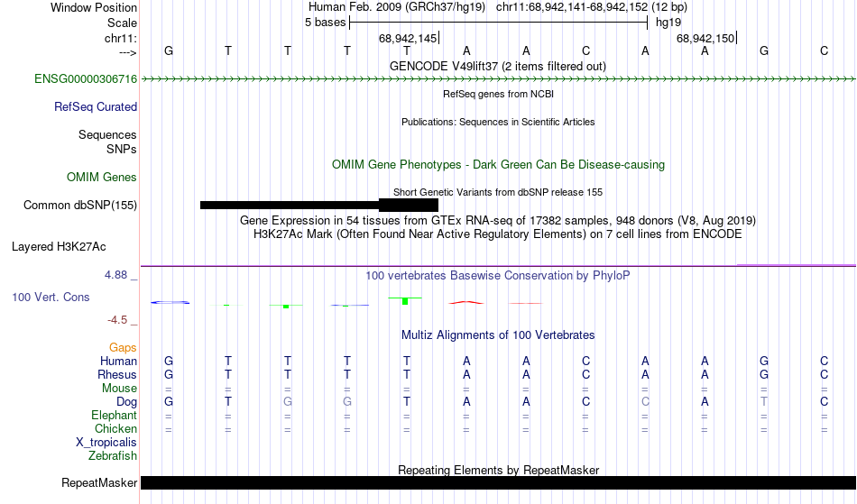Image resolution: width=857 pixels, height=504 pixels.
Task: Click the GTEx Gene Expression track title
Action: 498,221
